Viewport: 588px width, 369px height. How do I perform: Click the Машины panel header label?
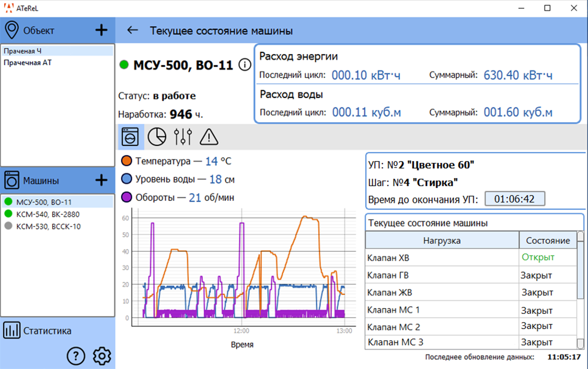point(41,181)
